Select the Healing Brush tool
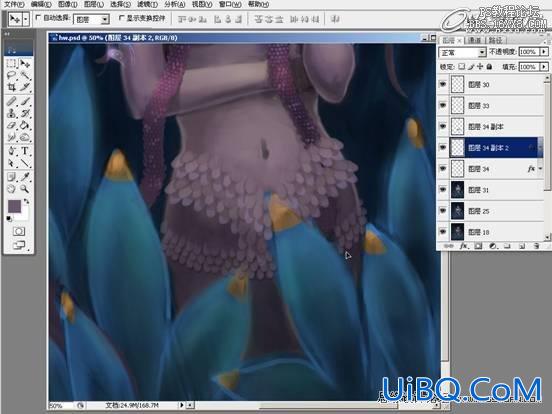The width and height of the screenshot is (552, 414). pyautogui.click(x=12, y=102)
